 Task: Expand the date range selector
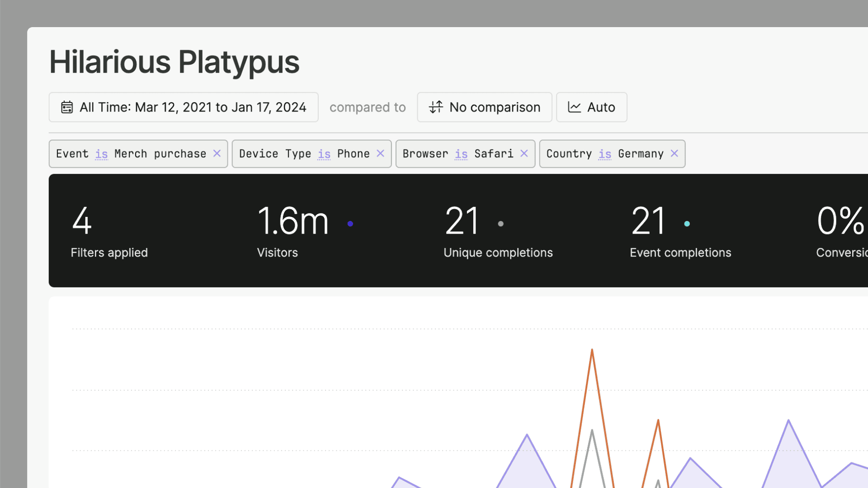pyautogui.click(x=183, y=107)
